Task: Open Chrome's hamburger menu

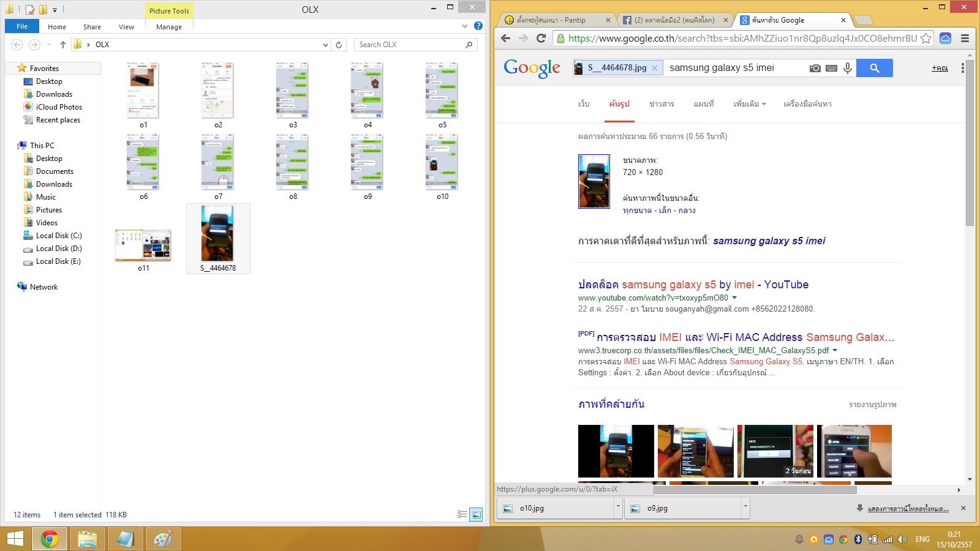Action: point(965,38)
